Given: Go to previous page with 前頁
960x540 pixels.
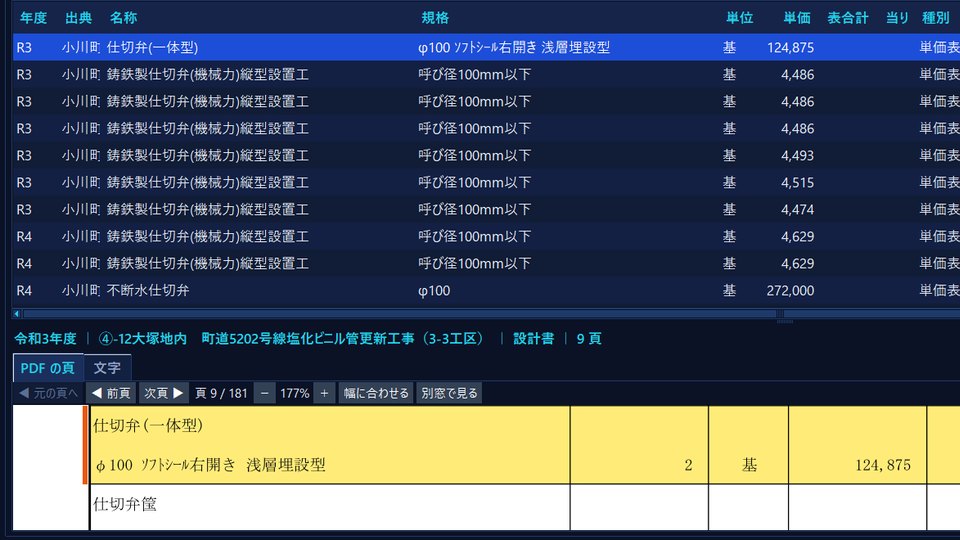Looking at the screenshot, I should pyautogui.click(x=111, y=393).
